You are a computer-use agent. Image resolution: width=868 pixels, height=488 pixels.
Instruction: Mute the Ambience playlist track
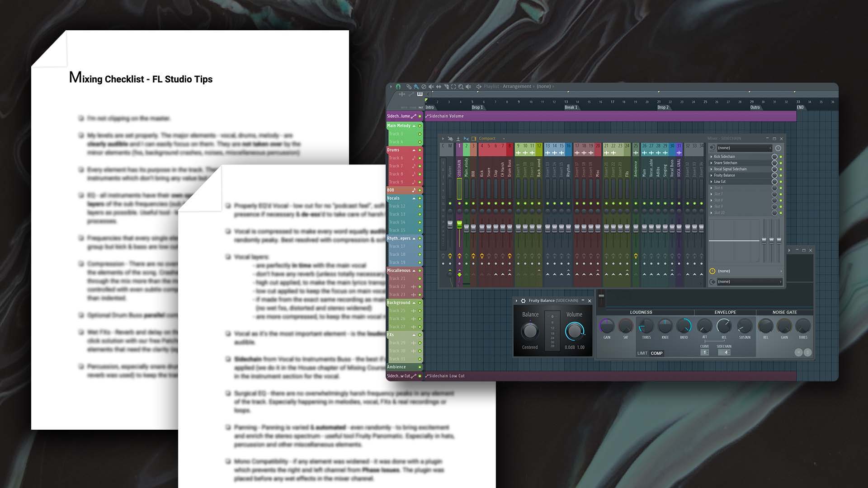tap(420, 367)
